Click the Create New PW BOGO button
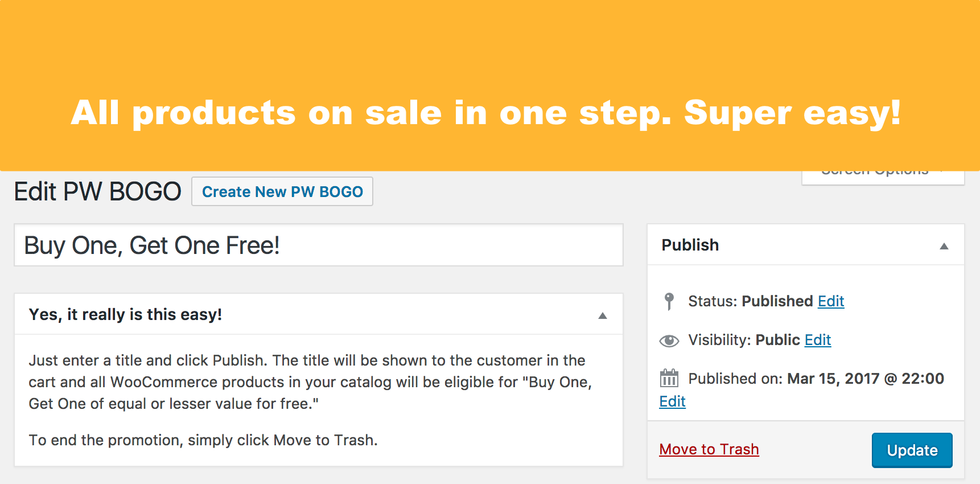This screenshot has width=980, height=484. (282, 192)
